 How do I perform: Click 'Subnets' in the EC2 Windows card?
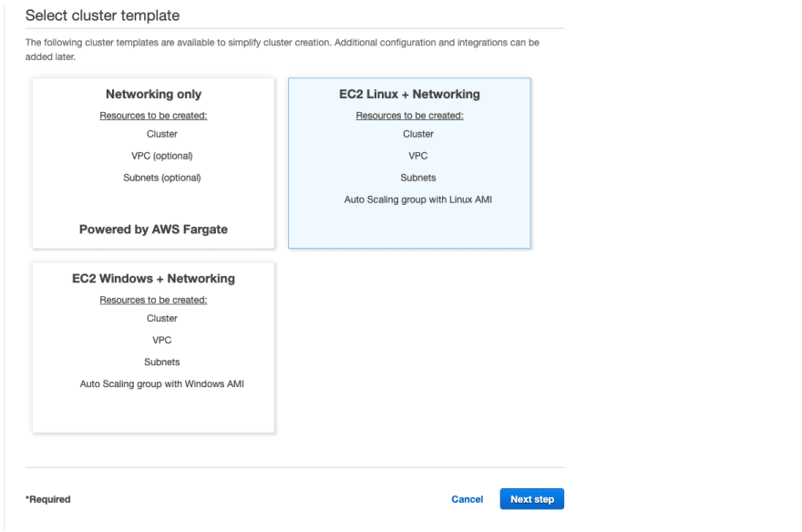(161, 362)
